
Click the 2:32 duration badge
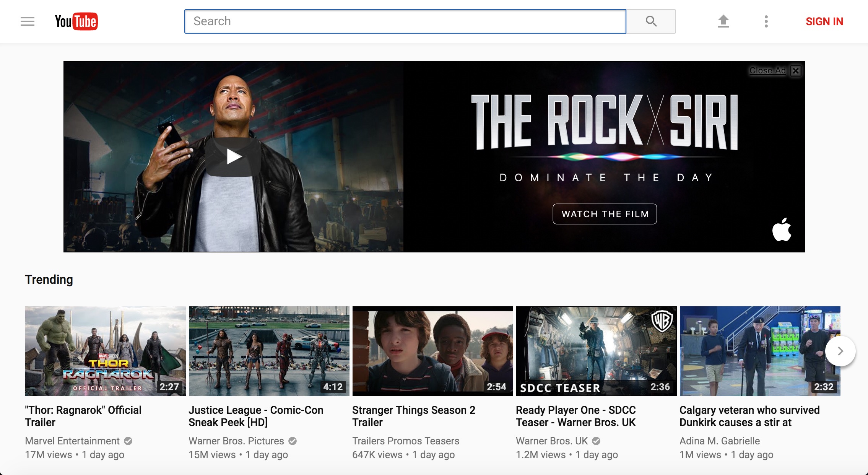(824, 387)
